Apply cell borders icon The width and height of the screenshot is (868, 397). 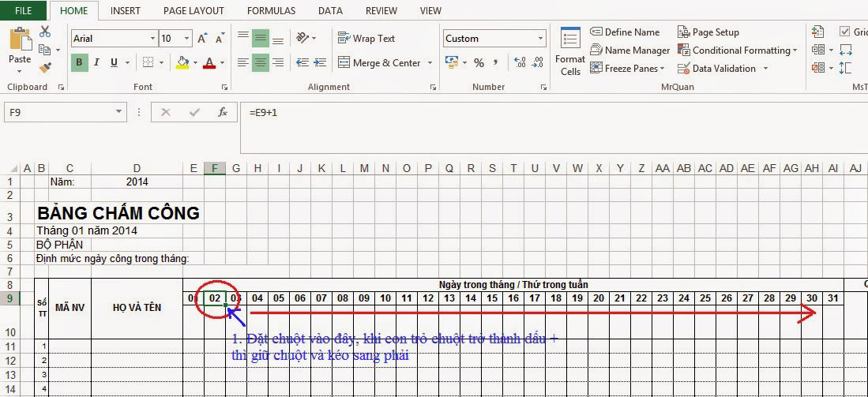pos(148,62)
